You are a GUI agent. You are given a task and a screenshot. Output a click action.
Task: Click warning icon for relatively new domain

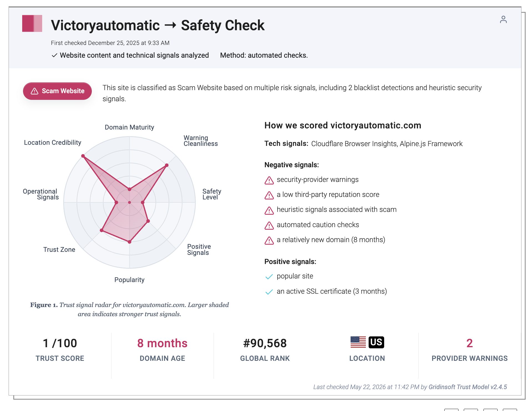(269, 240)
